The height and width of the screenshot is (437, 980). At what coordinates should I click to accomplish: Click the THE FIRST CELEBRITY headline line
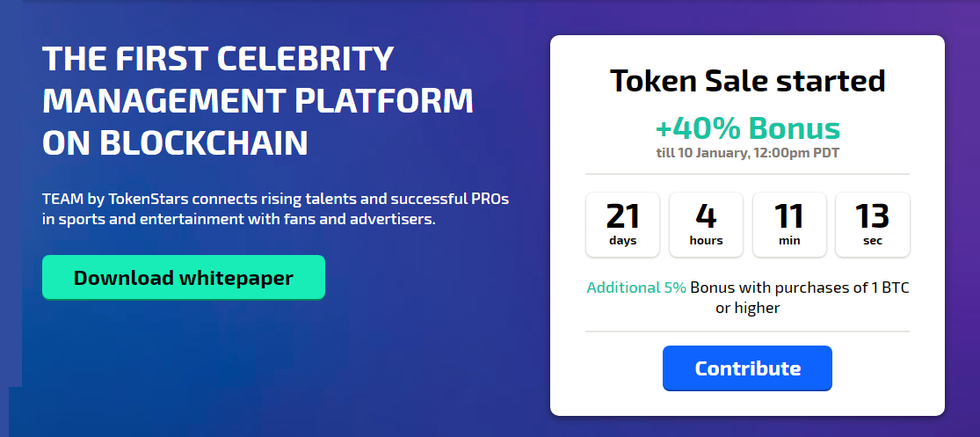tap(217, 59)
